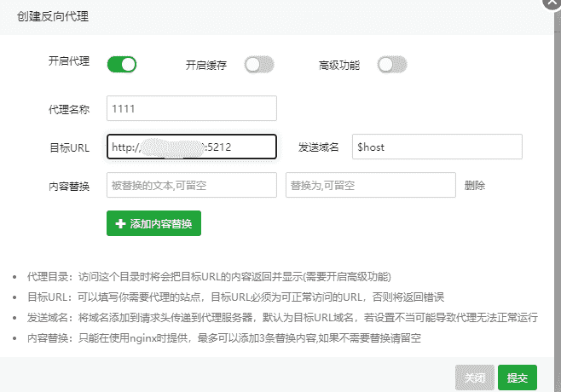The height and width of the screenshot is (392, 561).
Task: Click the 高级功能 label
Action: tap(339, 65)
